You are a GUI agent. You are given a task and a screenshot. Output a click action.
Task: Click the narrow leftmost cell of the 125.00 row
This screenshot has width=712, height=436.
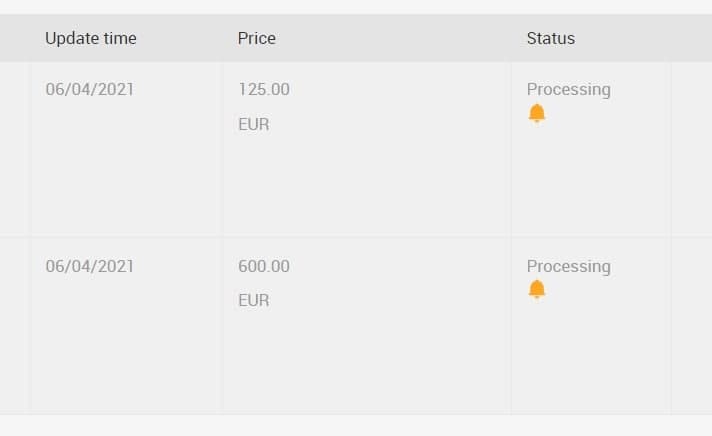(x=14, y=149)
